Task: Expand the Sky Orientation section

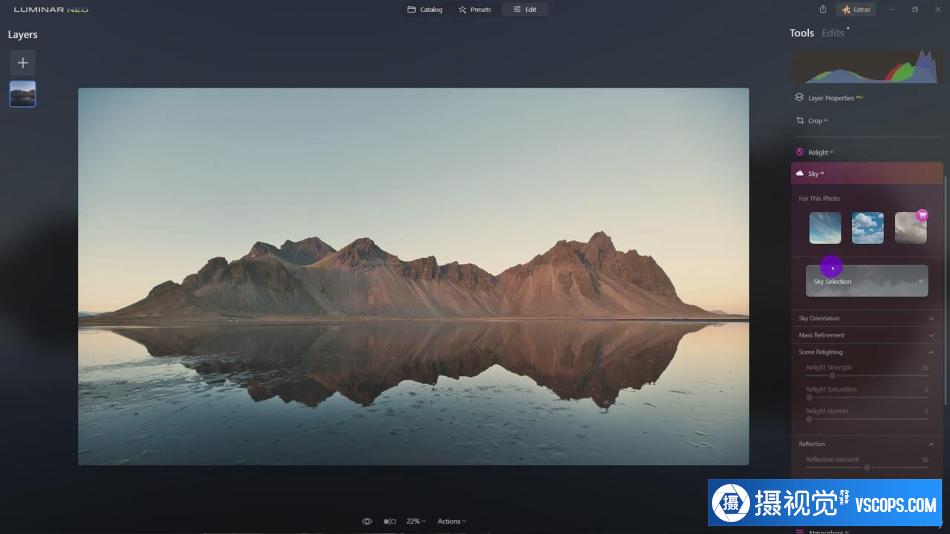Action: pos(866,318)
